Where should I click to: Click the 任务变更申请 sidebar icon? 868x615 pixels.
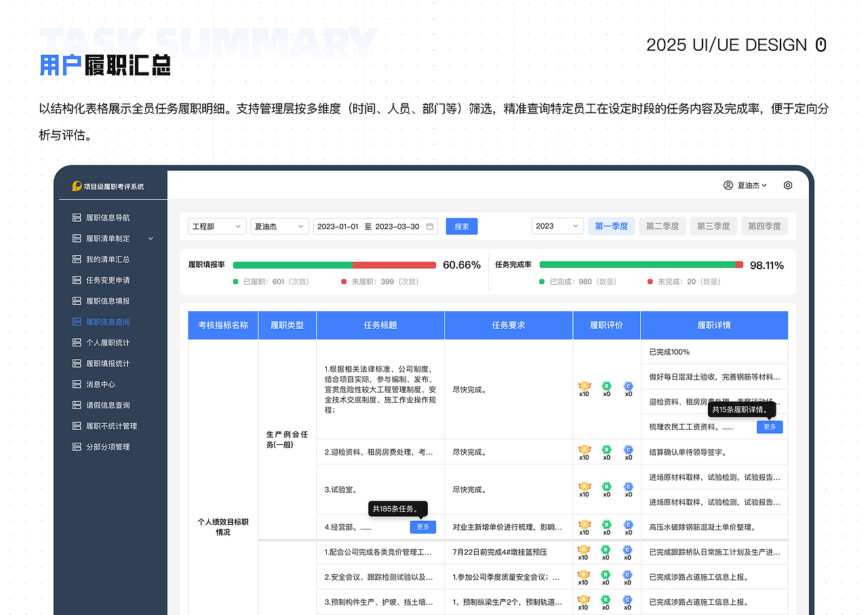point(77,280)
